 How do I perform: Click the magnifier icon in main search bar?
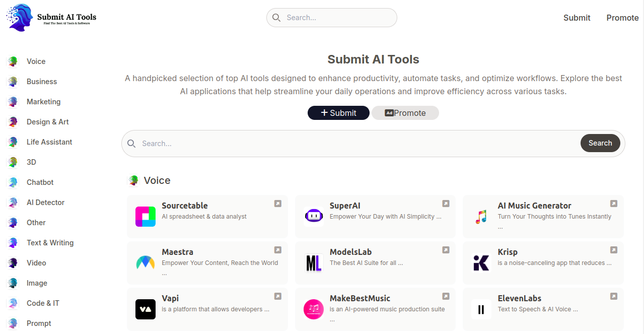pyautogui.click(x=131, y=144)
